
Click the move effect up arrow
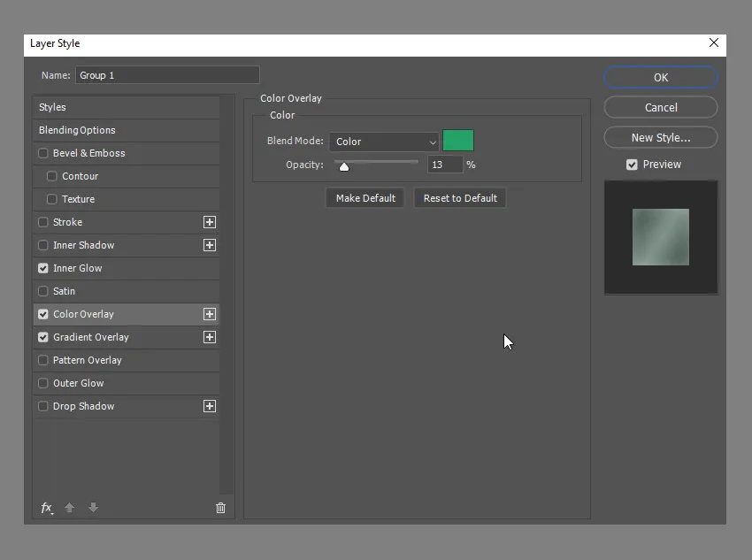coord(70,508)
